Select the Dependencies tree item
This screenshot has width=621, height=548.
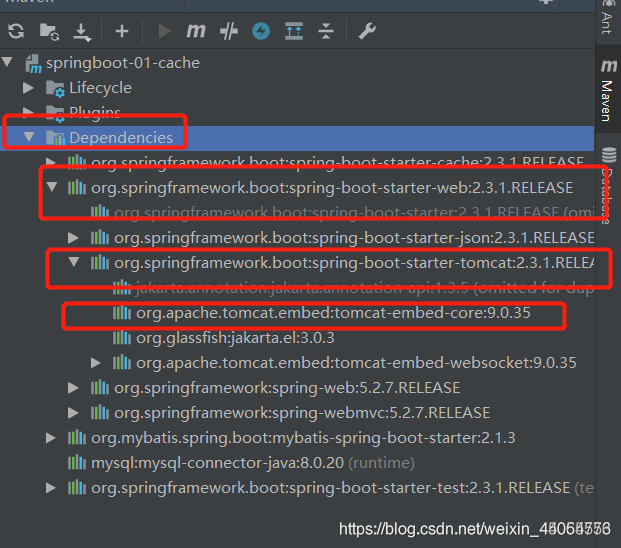pyautogui.click(x=297, y=137)
